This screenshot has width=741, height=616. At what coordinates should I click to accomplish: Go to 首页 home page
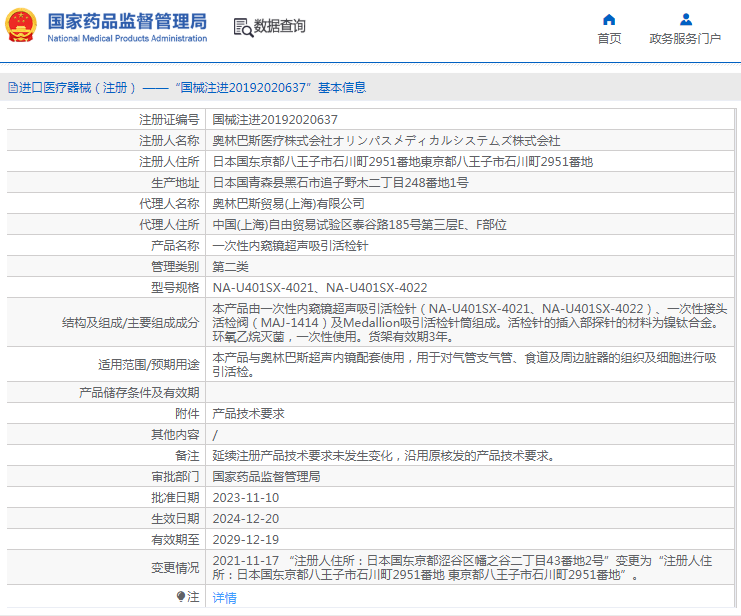click(x=609, y=38)
